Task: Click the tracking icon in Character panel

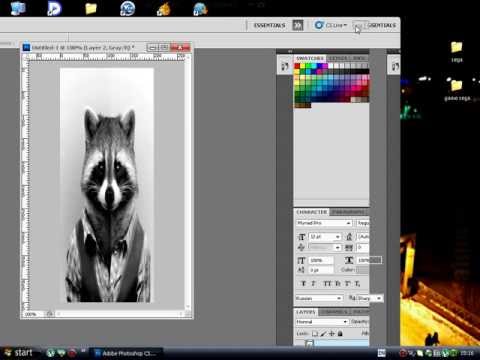Action: [x=349, y=247]
